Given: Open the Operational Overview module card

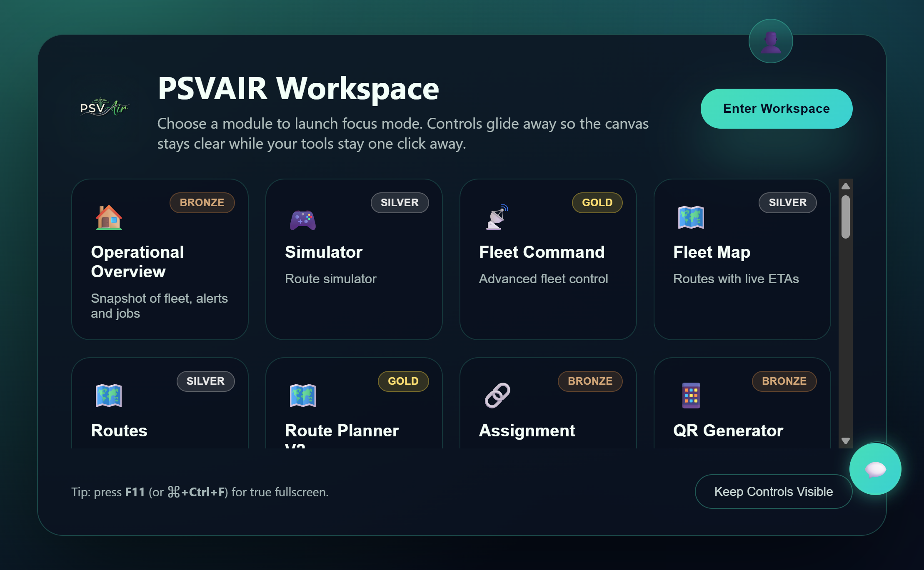Looking at the screenshot, I should (x=160, y=259).
